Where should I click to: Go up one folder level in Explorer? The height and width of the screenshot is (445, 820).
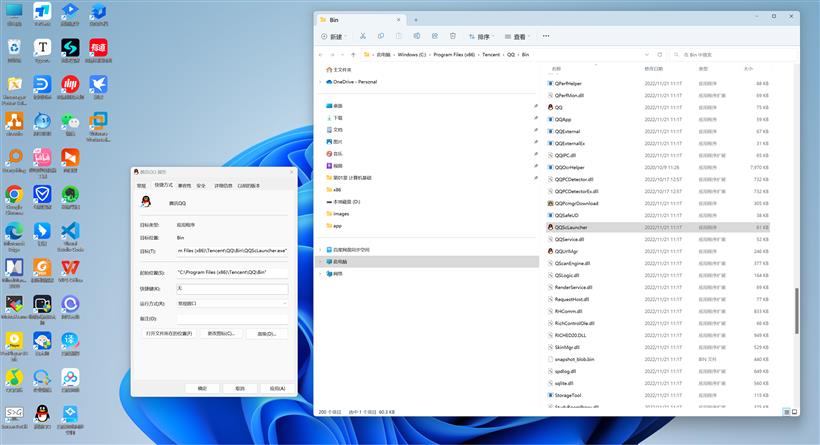tap(353, 54)
